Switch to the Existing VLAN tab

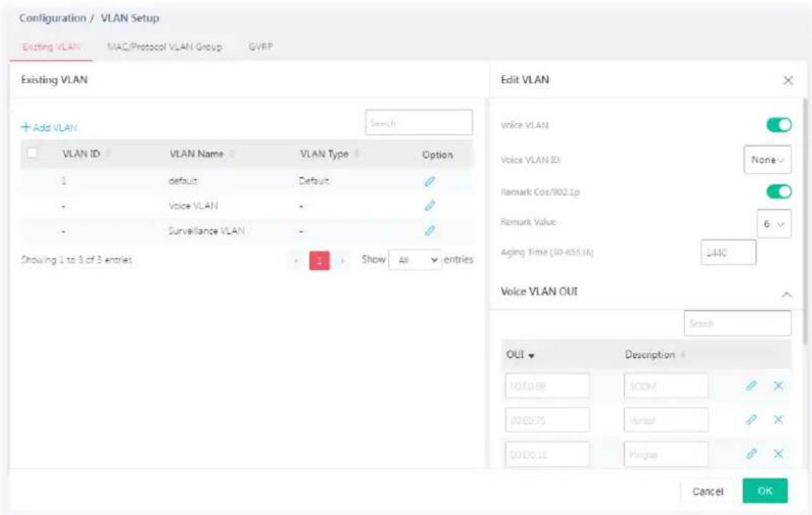coord(50,47)
